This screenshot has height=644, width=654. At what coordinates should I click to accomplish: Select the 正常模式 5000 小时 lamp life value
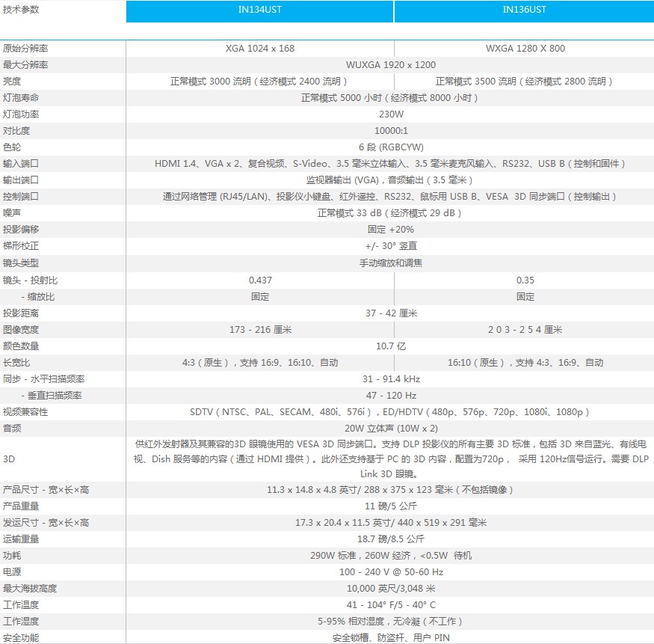pyautogui.click(x=389, y=98)
